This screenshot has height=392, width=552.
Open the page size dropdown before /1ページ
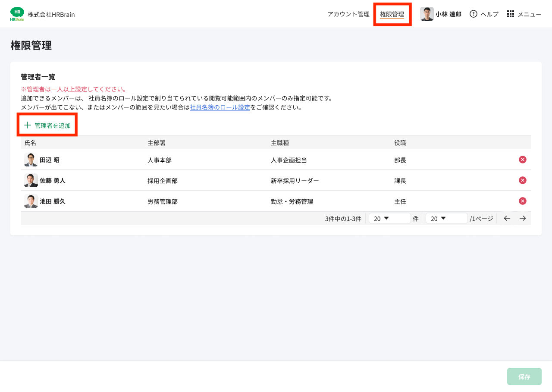[446, 218]
